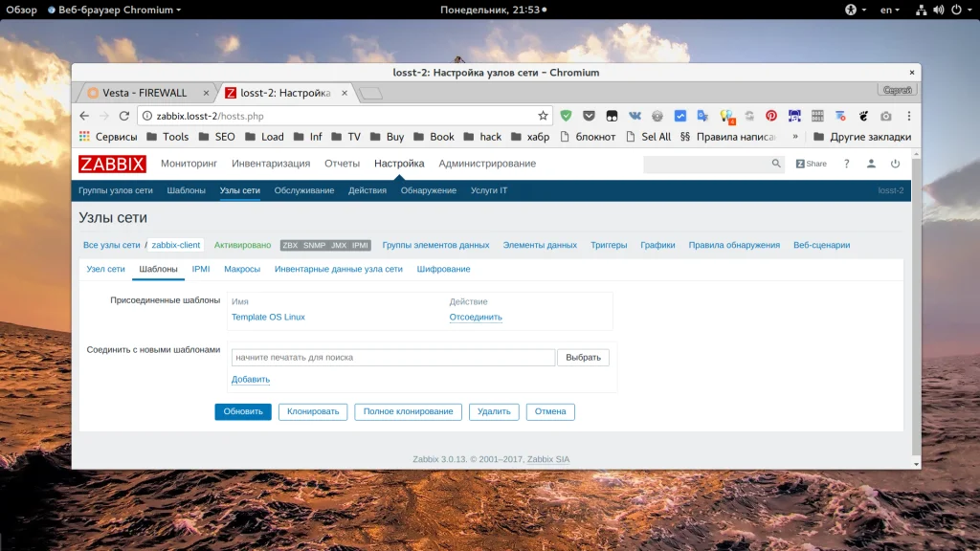Click the VK extension icon
Screen dimensions: 980x551
pos(634,116)
